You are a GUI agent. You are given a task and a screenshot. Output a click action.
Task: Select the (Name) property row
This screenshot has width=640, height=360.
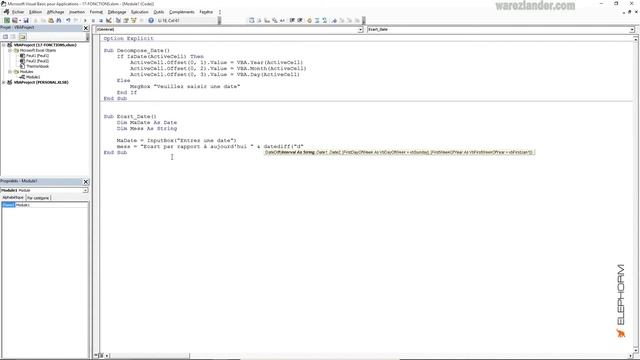pyautogui.click(x=44, y=205)
